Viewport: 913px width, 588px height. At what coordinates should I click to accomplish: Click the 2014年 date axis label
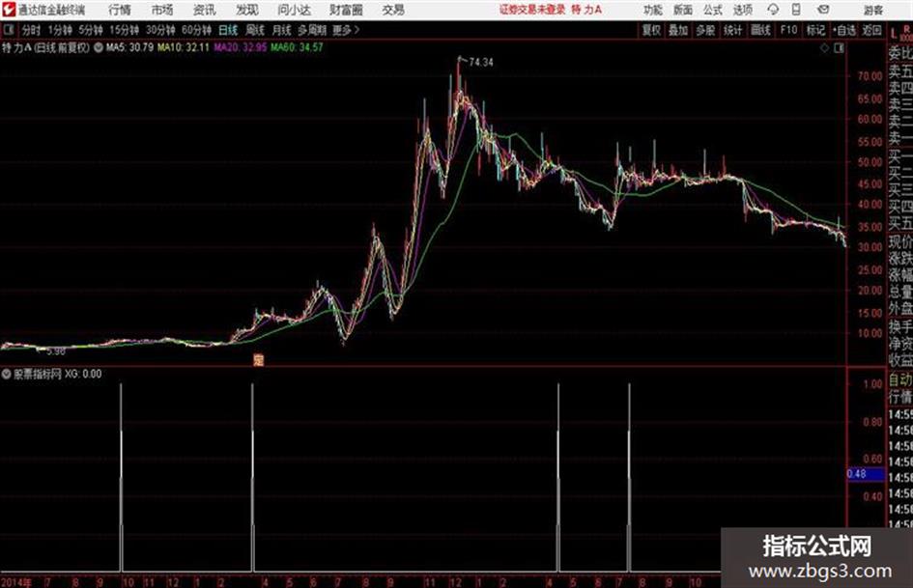[15, 581]
